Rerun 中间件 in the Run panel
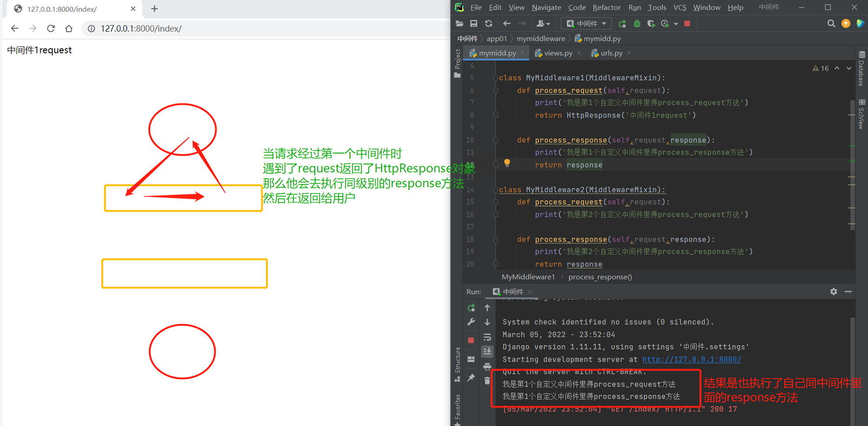 tap(471, 308)
